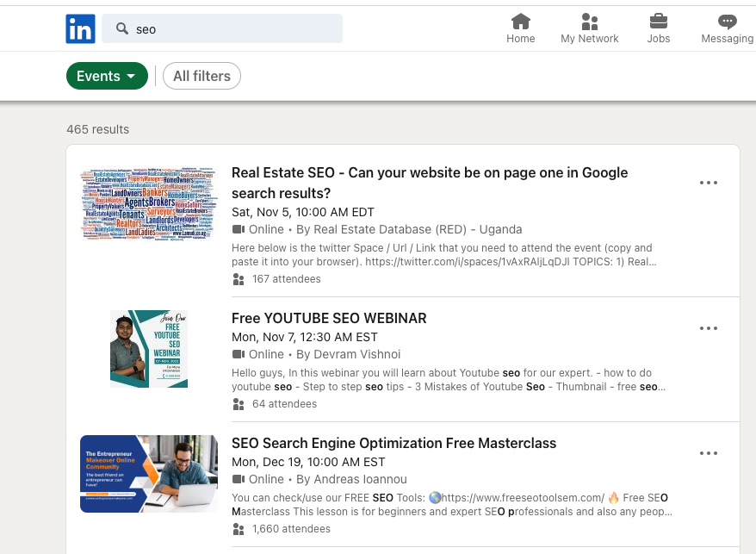Open more options for SEO Masterclass event
This screenshot has width=756, height=554.
click(x=709, y=453)
